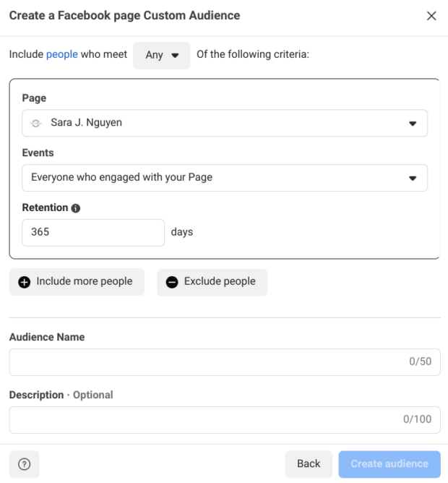Click the arrow at the Page field's right end

413,124
